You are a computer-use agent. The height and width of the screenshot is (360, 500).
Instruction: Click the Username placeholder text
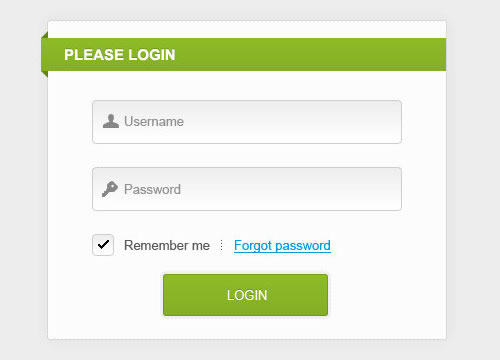point(154,122)
